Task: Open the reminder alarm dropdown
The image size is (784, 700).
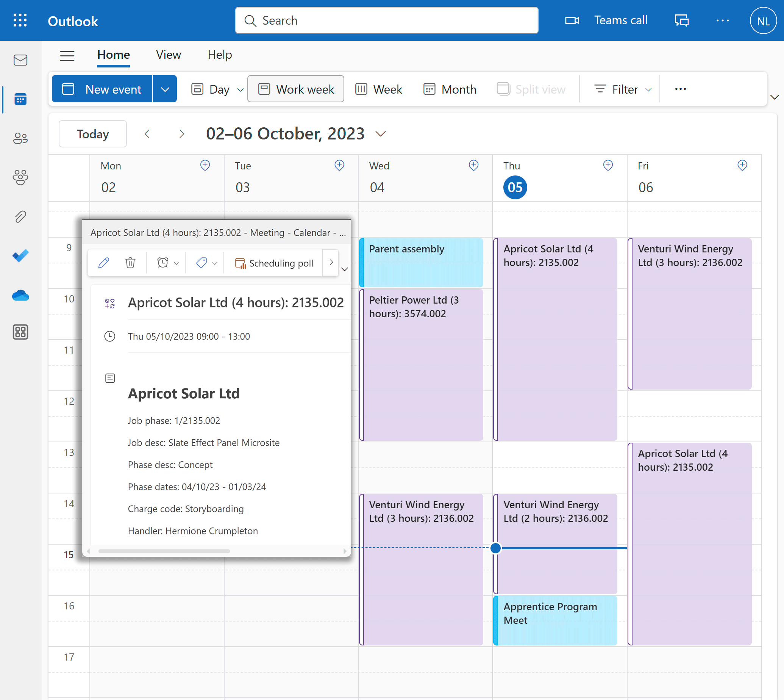Action: pyautogui.click(x=168, y=263)
